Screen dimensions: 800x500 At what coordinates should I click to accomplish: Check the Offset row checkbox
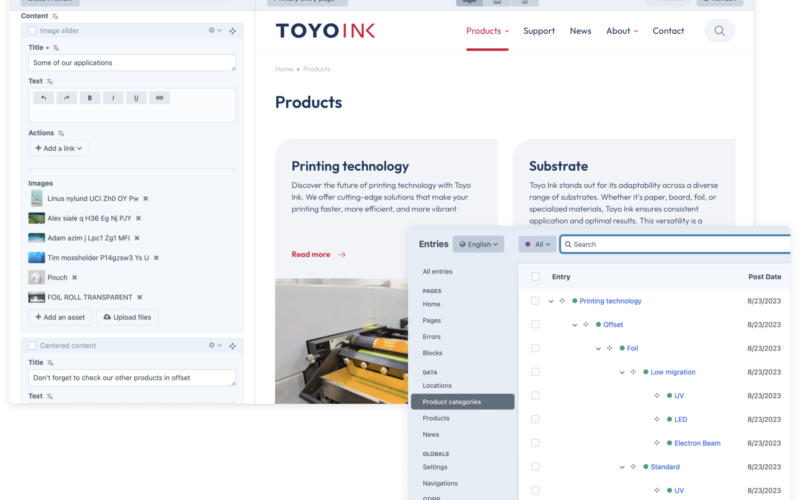(x=535, y=324)
